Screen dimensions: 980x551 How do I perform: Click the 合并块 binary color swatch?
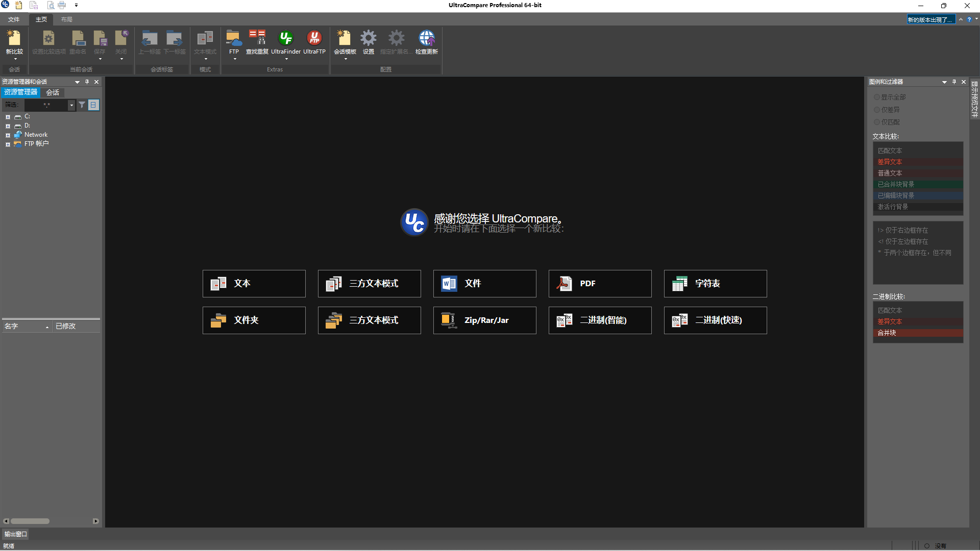(918, 333)
